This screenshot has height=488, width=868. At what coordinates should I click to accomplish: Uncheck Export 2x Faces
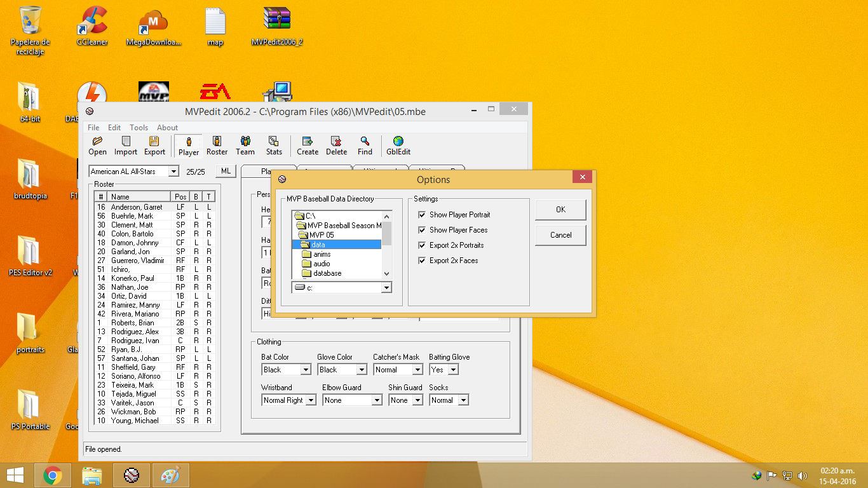click(422, 261)
